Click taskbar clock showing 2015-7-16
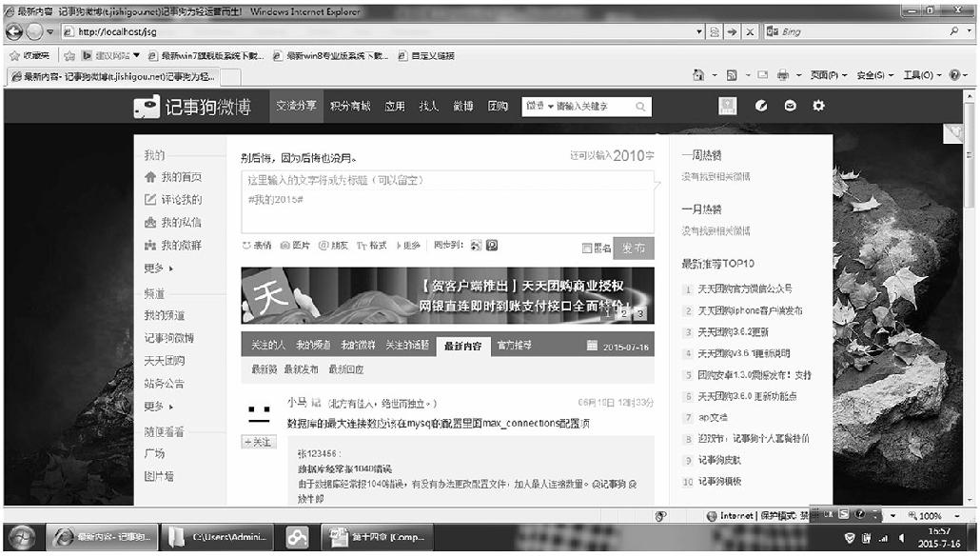Screen dimensions: 980x557 click(939, 538)
